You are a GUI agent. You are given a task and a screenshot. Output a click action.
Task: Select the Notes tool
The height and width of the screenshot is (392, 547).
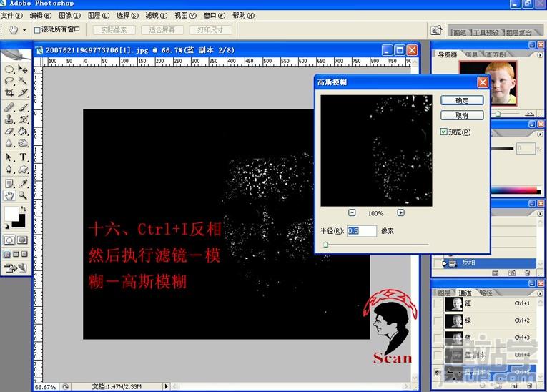[9, 183]
